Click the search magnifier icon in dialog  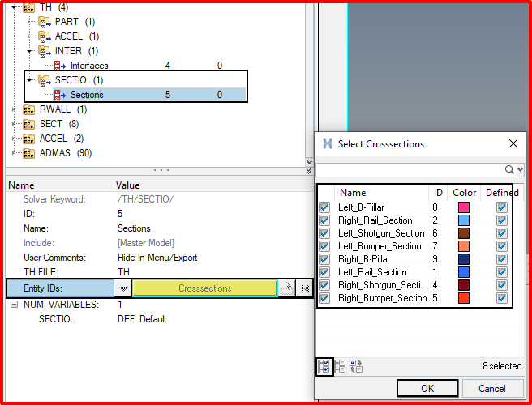pos(509,169)
